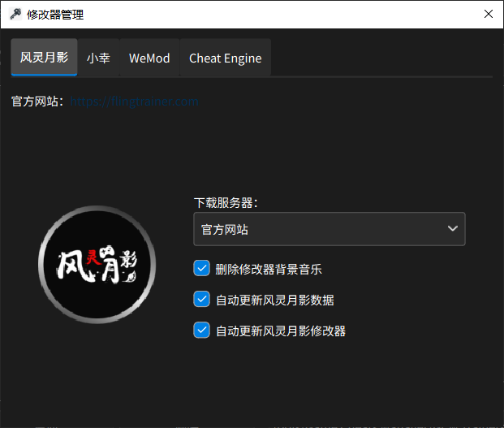
Task: Toggle 自动更新风灵月影数据 checkbox
Action: tap(202, 299)
